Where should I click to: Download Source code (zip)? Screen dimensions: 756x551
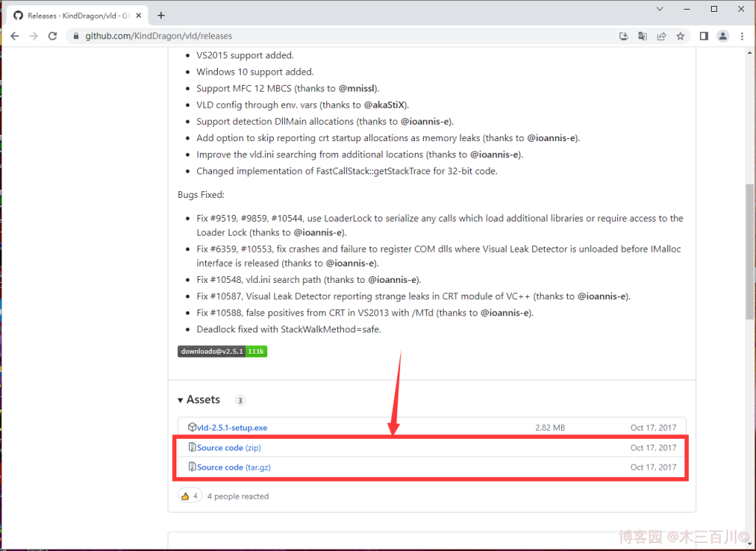(228, 448)
